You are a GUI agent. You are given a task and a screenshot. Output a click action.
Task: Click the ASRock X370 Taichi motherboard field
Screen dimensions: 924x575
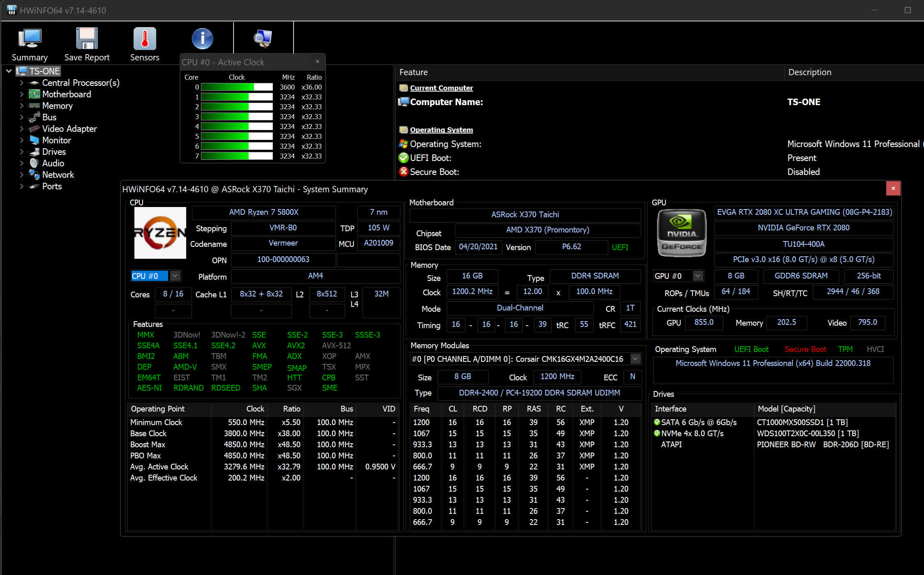coord(525,214)
